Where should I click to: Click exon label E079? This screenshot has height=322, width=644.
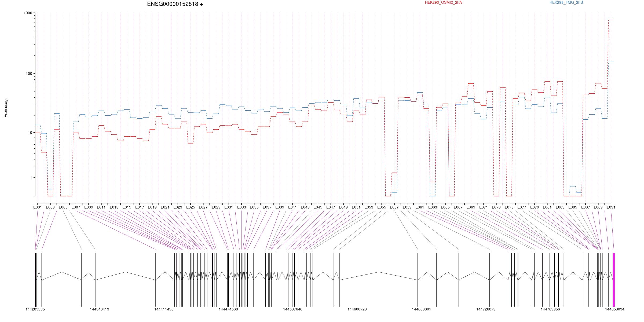click(535, 207)
